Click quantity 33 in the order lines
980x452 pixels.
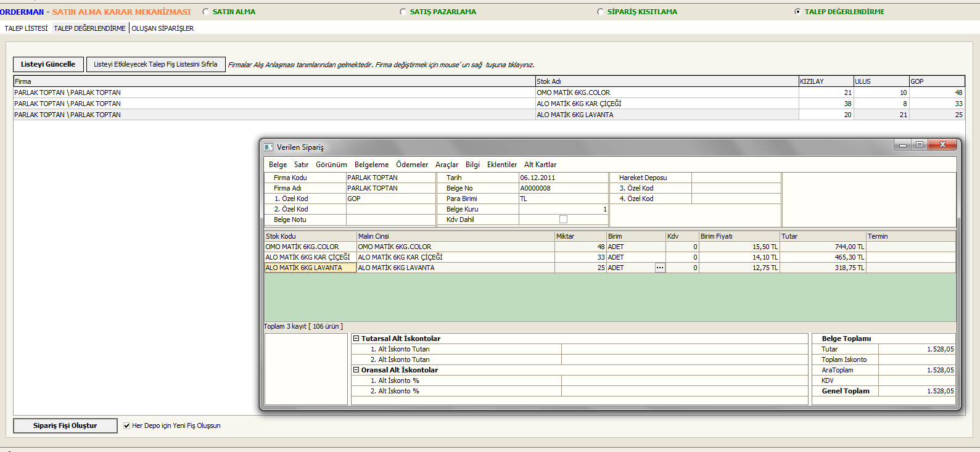[x=580, y=257]
